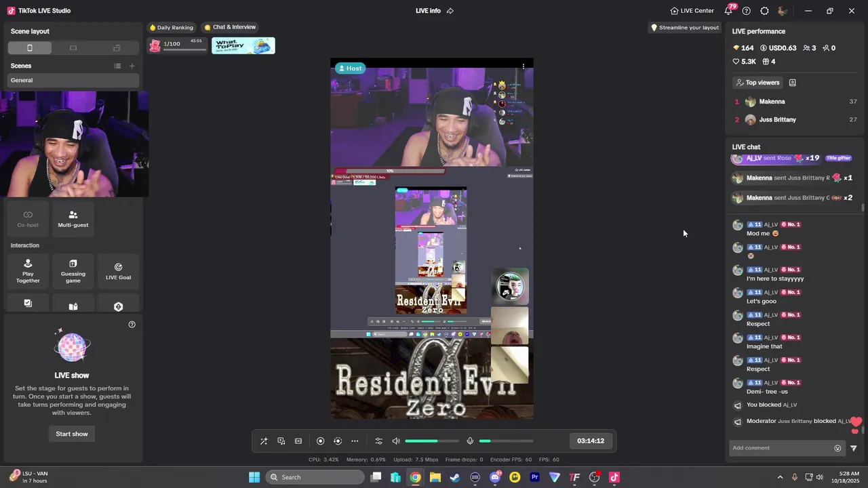Click the likes count 5.3K
The image size is (868, 488).
[x=744, y=62]
